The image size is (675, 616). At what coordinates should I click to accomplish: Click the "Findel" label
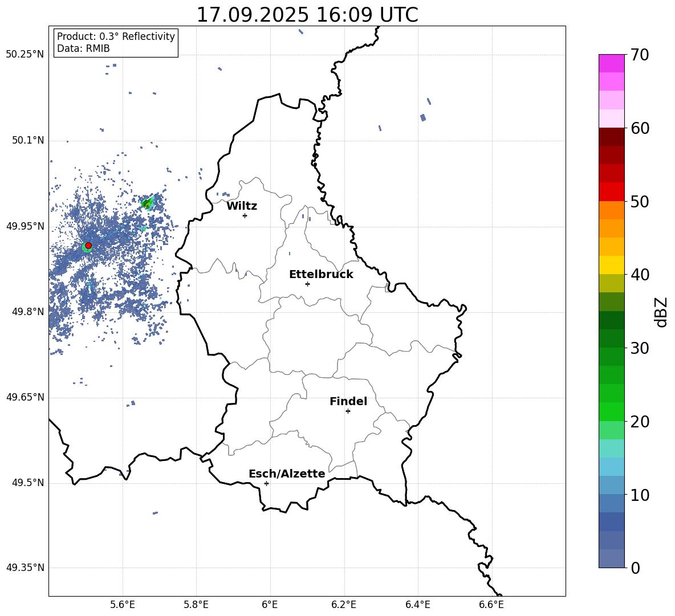(x=348, y=401)
